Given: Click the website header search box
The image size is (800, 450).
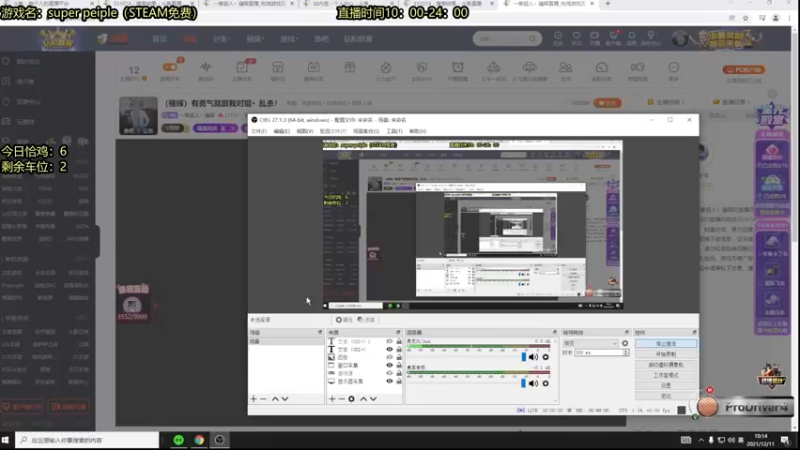Looking at the screenshot, I should [x=507, y=38].
